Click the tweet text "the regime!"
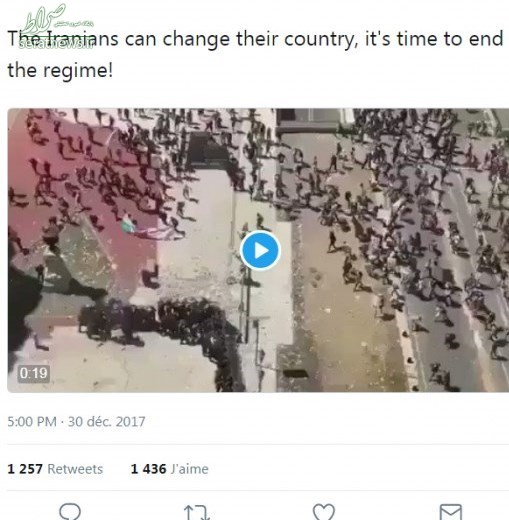This screenshot has height=520, width=509. click(60, 70)
